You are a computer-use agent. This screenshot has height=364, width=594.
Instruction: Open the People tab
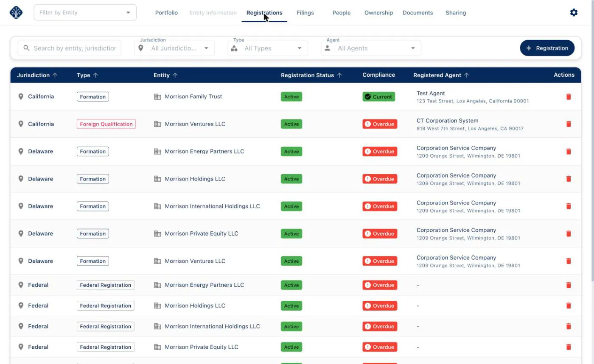[x=342, y=13]
